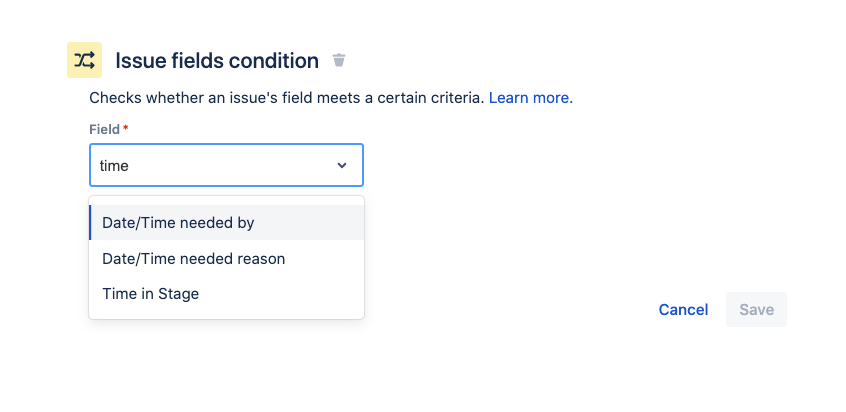Click the yellow shuffle condition icon

(84, 60)
